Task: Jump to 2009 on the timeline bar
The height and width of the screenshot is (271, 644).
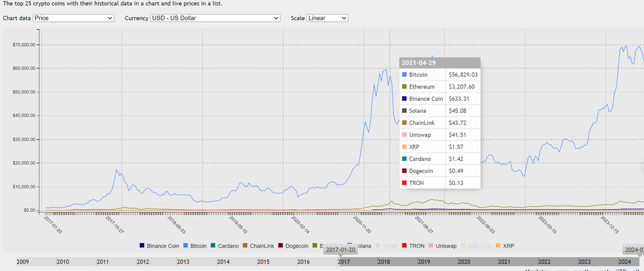Action: (23, 261)
